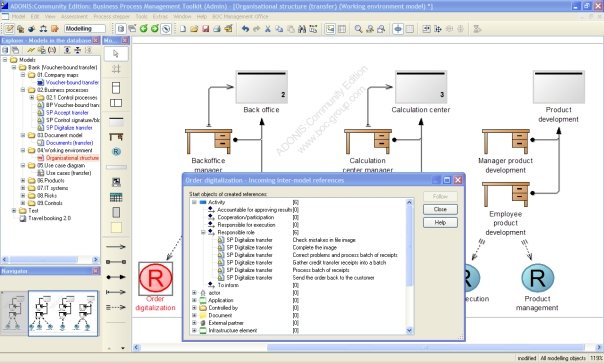The height and width of the screenshot is (363, 604).
Task: Select the Role tool in palette
Action: [116, 151]
